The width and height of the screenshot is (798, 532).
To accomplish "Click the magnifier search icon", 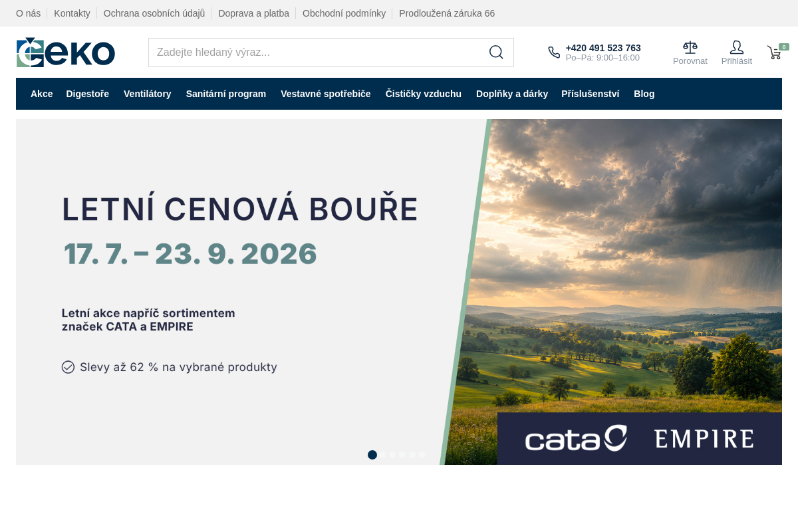I will [496, 53].
